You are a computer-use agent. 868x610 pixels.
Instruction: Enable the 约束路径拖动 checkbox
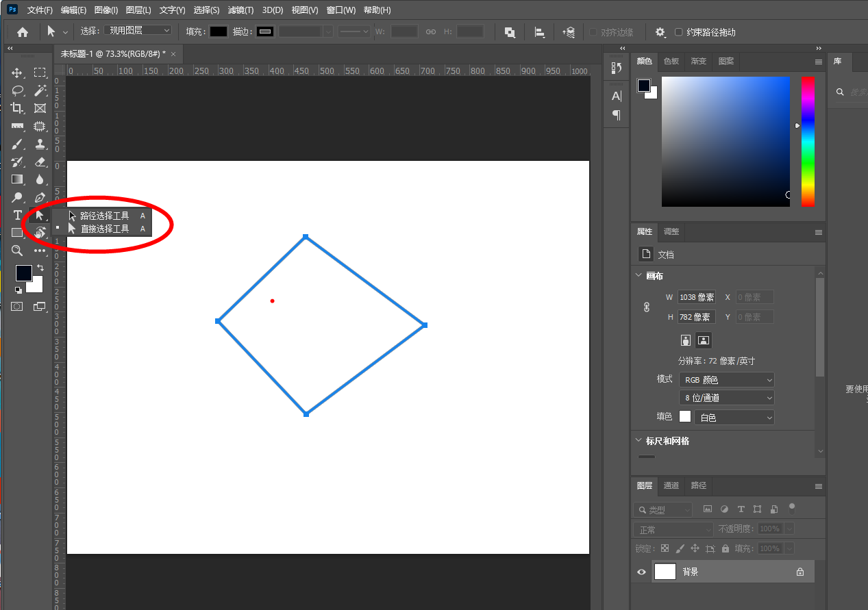[x=679, y=32]
